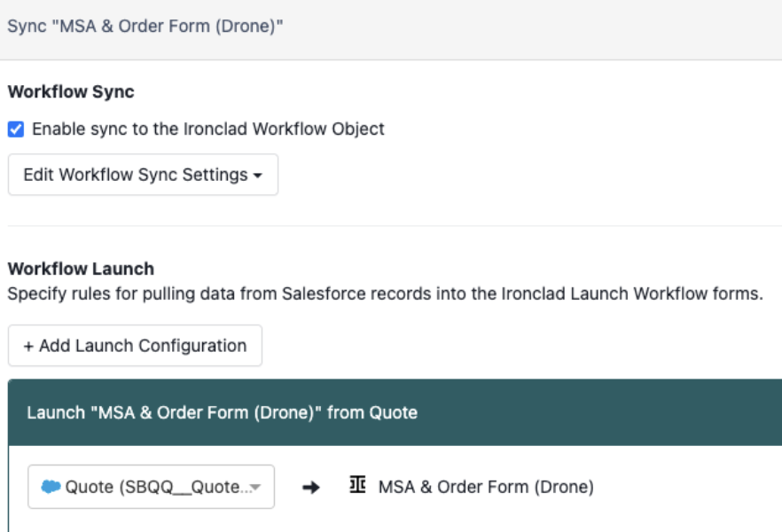Click the Add Launch Configuration button
The height and width of the screenshot is (532, 782).
click(135, 346)
